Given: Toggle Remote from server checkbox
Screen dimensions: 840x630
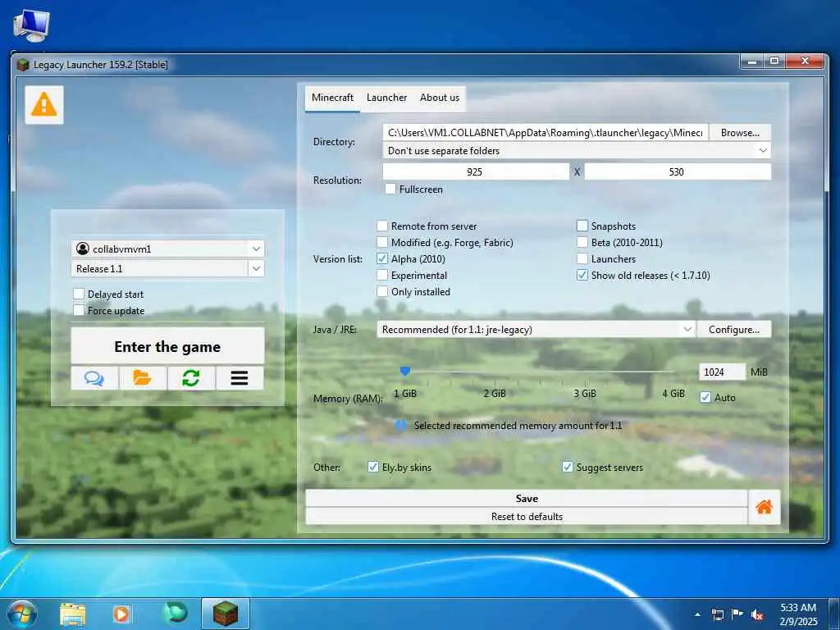Looking at the screenshot, I should [382, 226].
